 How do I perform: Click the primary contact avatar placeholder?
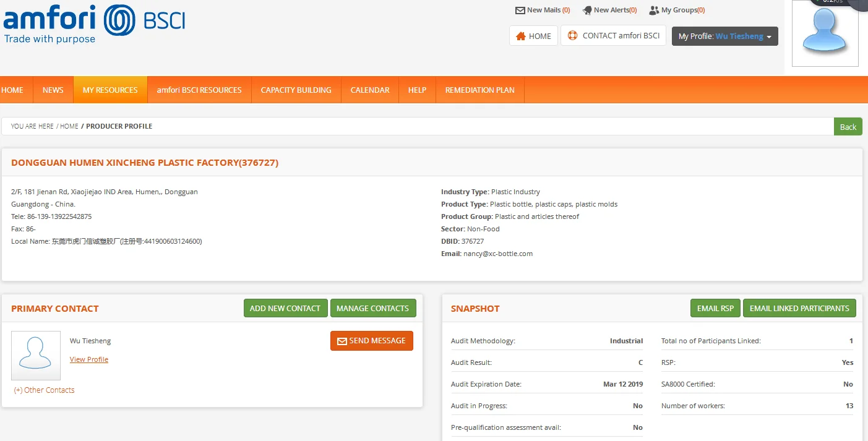pos(36,355)
